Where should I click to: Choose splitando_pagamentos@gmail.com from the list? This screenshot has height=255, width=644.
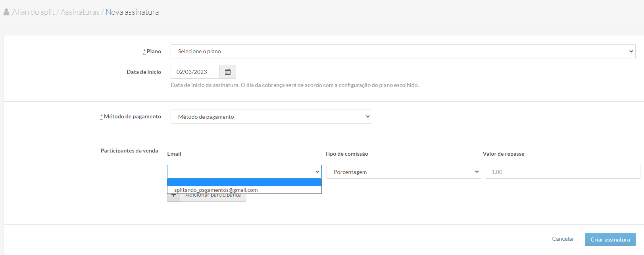(x=216, y=190)
